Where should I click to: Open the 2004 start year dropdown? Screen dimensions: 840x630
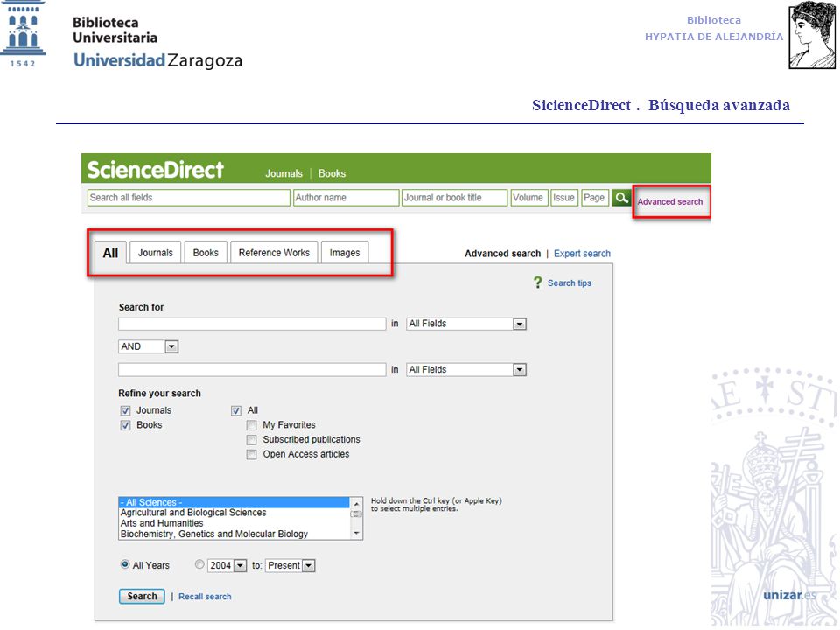pos(227,566)
